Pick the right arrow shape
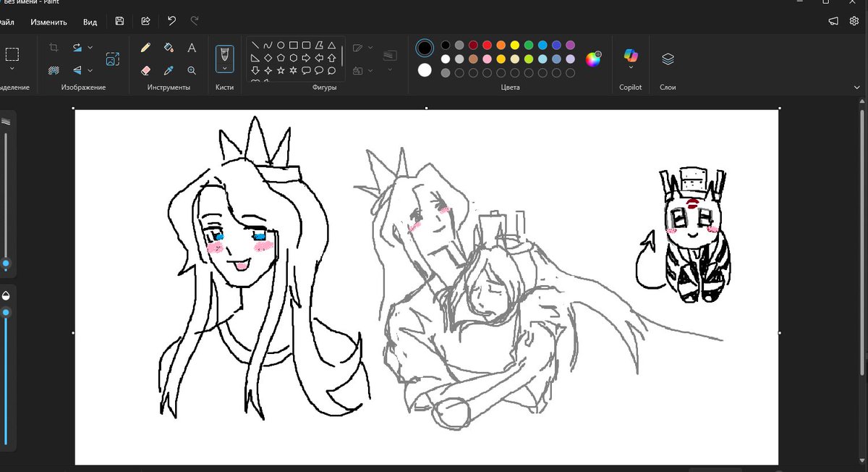This screenshot has height=472, width=868. coord(306,58)
